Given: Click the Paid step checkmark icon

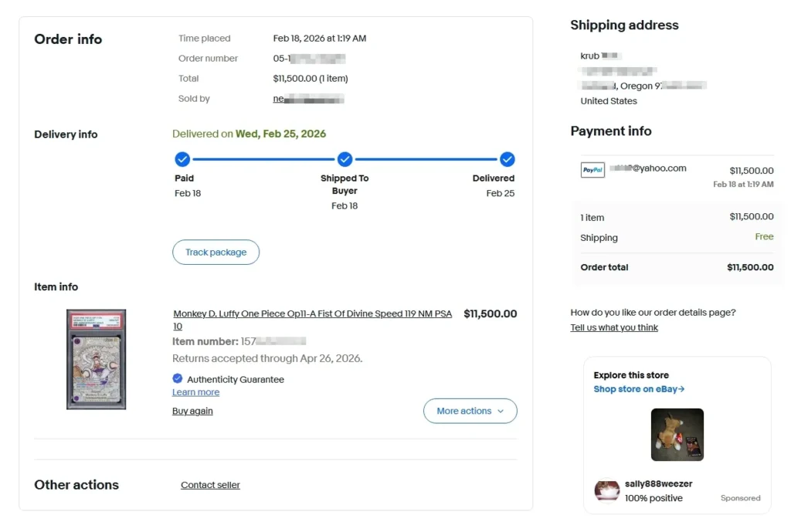Looking at the screenshot, I should point(182,159).
